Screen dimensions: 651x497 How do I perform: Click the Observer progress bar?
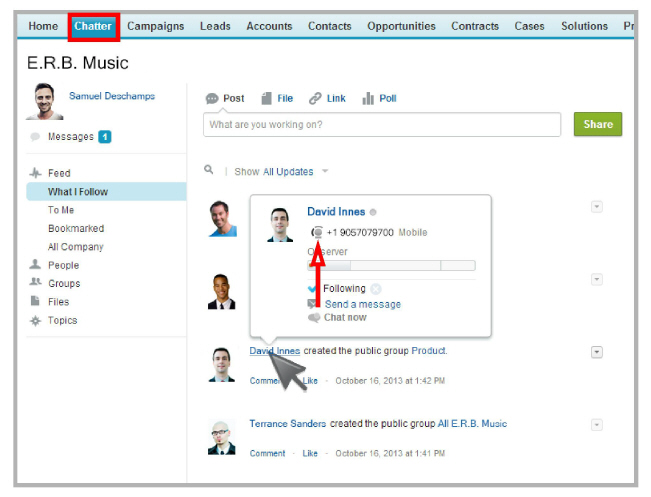tap(391, 265)
